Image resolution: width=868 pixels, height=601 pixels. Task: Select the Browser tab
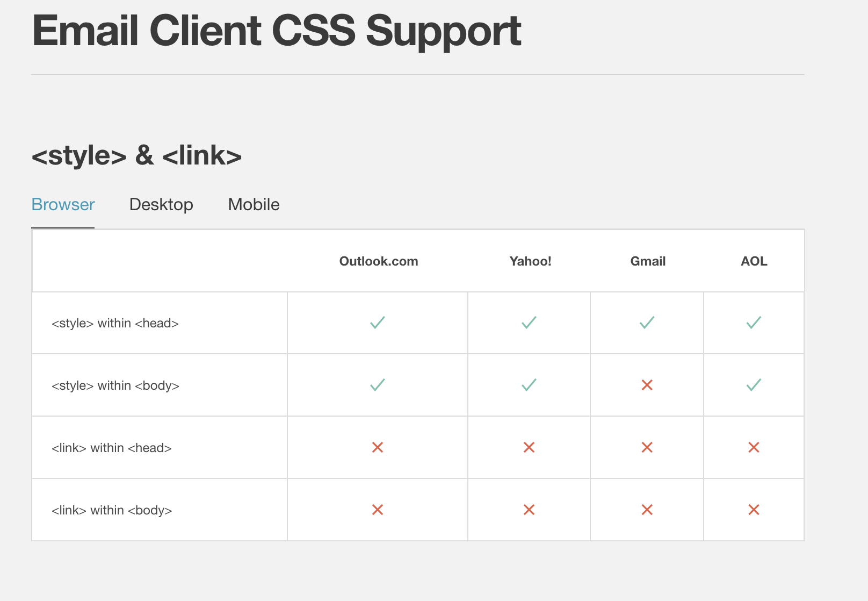(63, 205)
